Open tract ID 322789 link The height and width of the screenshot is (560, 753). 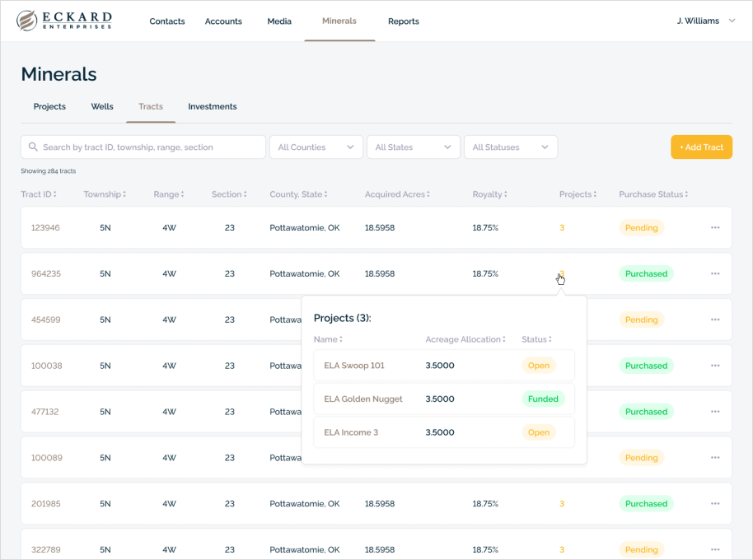click(46, 550)
